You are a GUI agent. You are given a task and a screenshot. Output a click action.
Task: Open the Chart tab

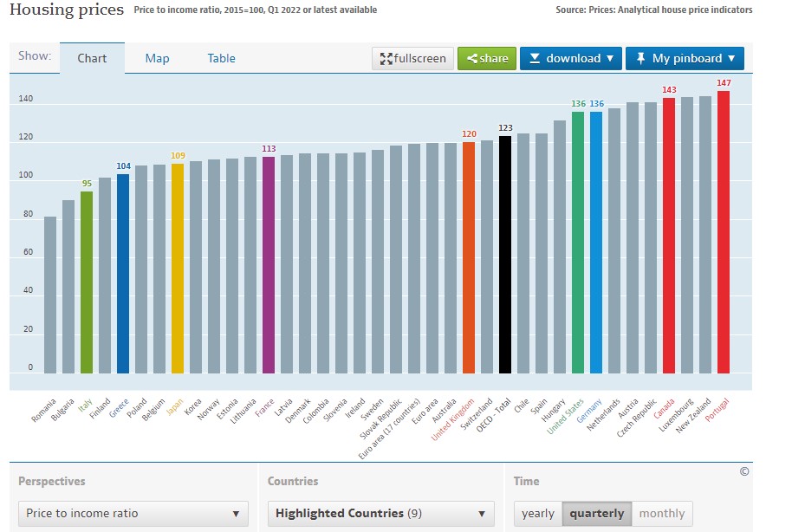pos(92,58)
